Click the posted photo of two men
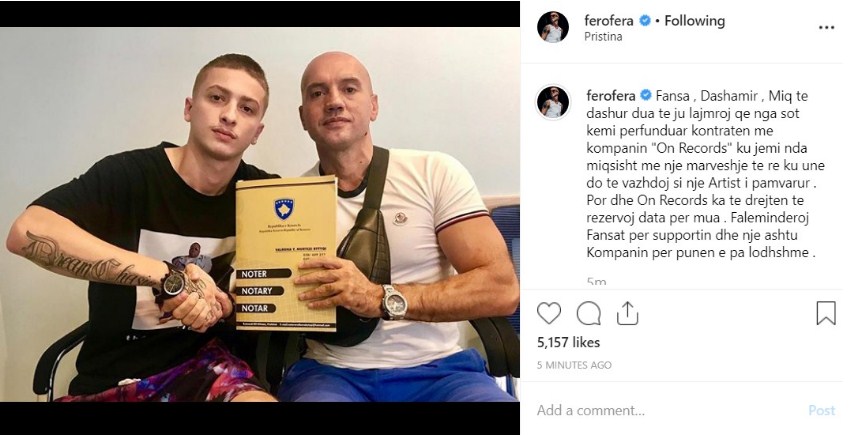Image resolution: width=850 pixels, height=437 pixels. pos(260,215)
